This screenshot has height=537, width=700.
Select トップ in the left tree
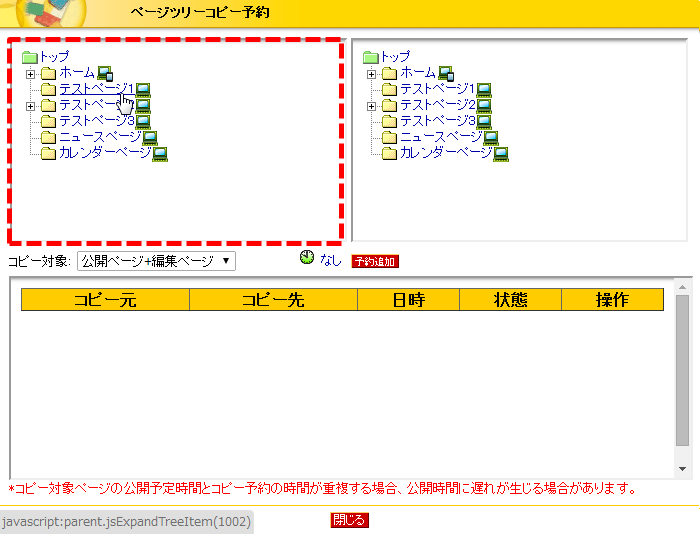pos(54,56)
